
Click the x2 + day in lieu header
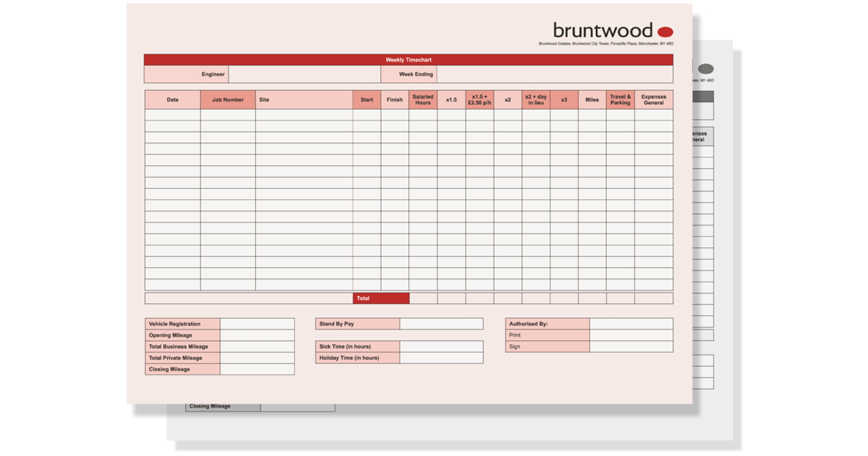[536, 100]
